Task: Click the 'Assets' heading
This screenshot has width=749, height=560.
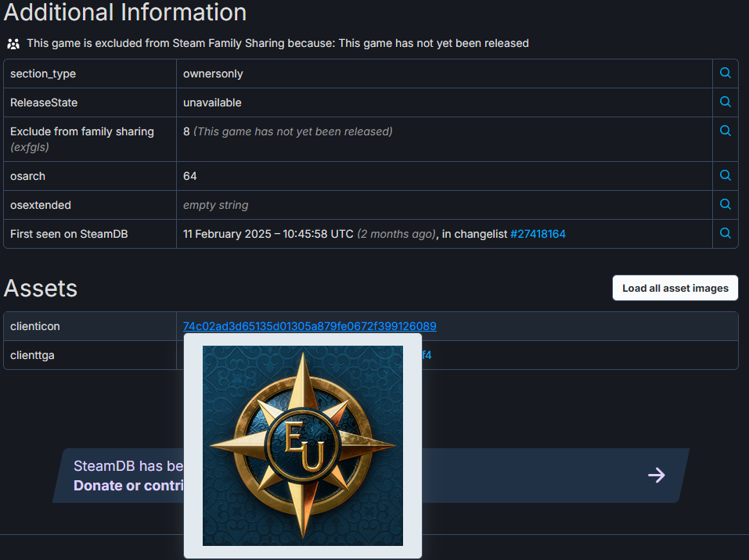Action: coord(41,289)
